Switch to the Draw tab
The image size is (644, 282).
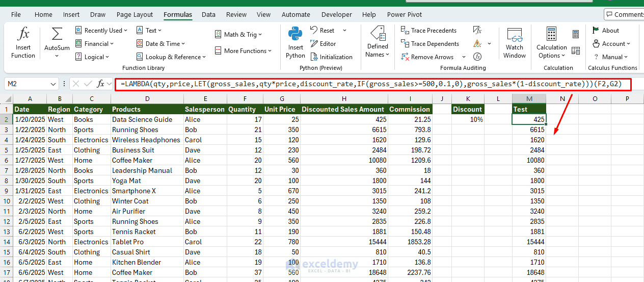click(98, 15)
